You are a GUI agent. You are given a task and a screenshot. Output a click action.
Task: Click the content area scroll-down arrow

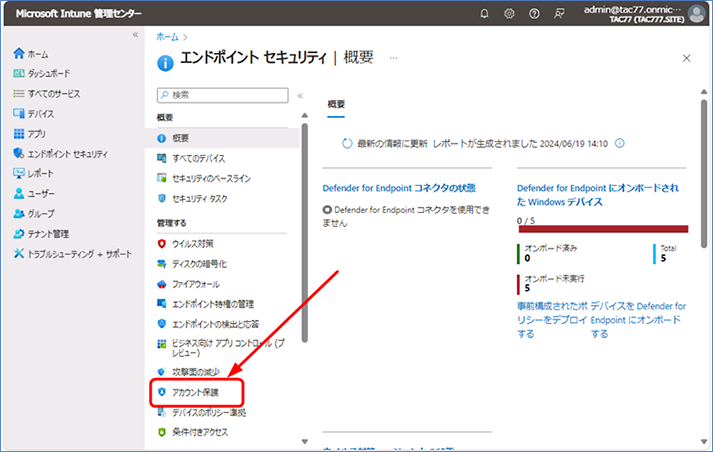[x=704, y=442]
